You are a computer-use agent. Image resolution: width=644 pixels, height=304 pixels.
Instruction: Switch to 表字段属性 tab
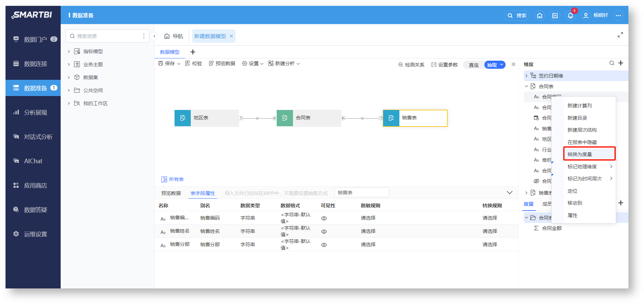point(203,193)
